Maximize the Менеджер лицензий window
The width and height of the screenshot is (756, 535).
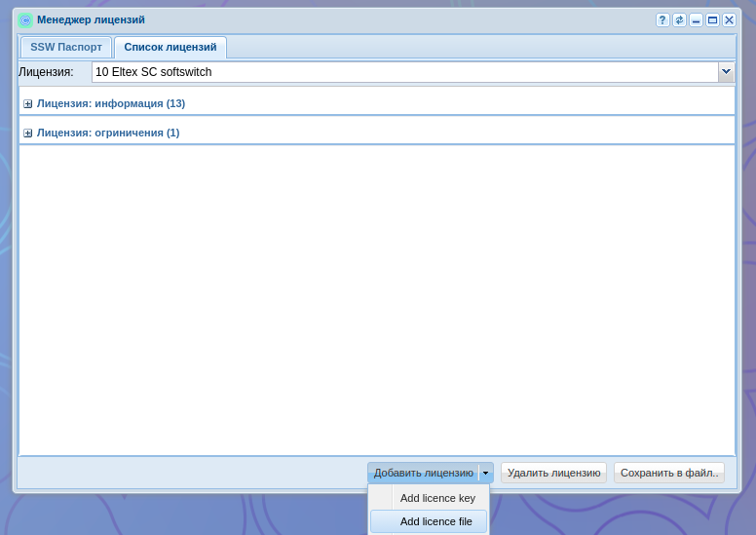click(712, 19)
